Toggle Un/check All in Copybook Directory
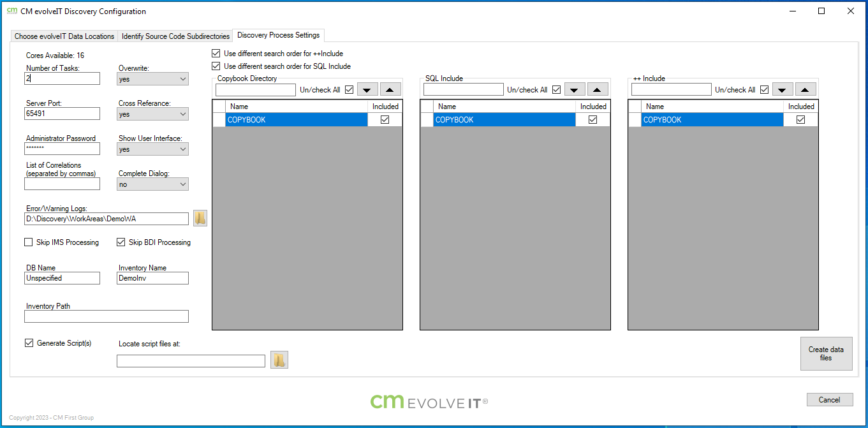The image size is (868, 428). tap(349, 90)
